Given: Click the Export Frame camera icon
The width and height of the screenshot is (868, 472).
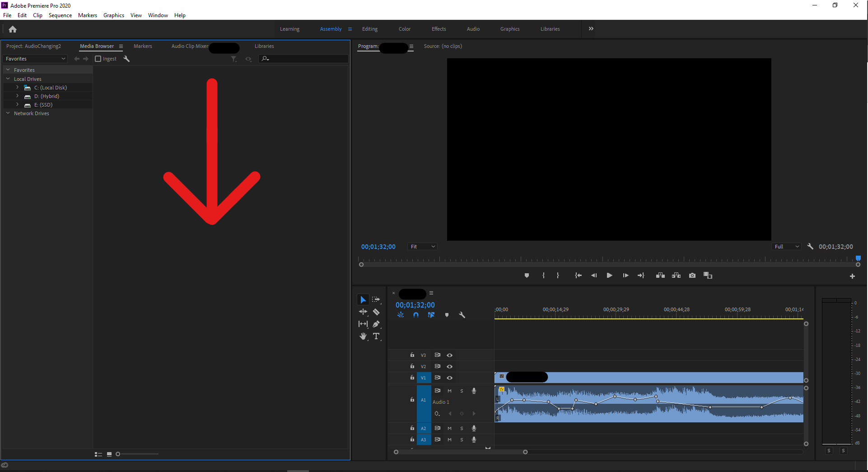Looking at the screenshot, I should coord(692,275).
